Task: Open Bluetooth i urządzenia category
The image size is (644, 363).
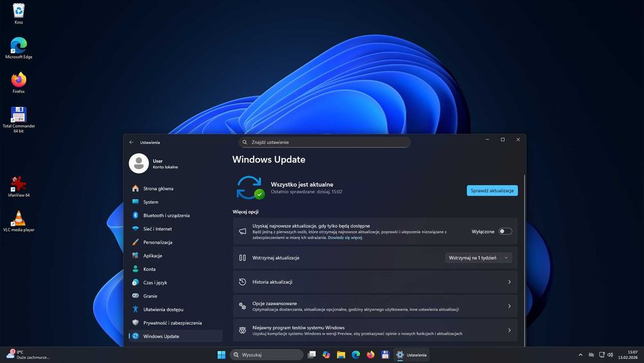Action: 176,215
